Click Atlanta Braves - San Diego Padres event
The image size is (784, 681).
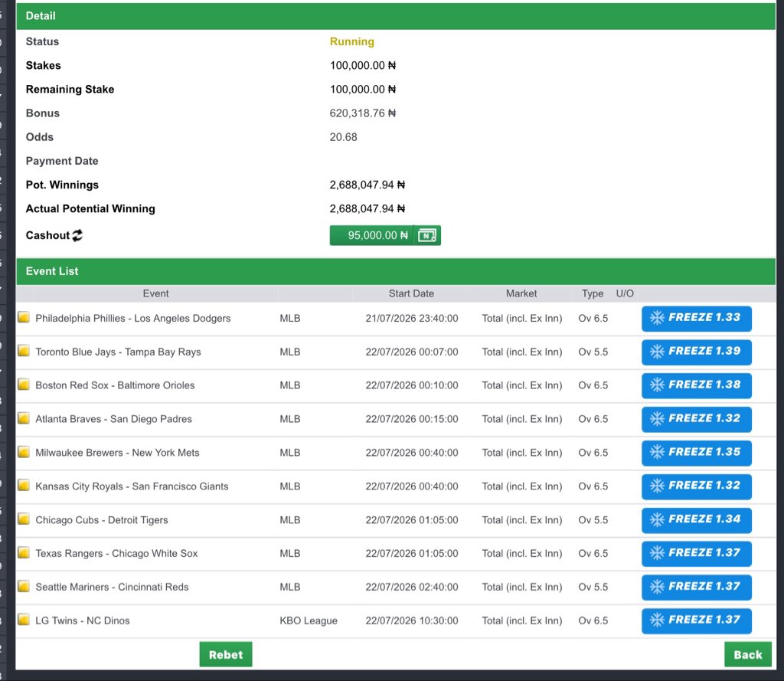click(113, 419)
